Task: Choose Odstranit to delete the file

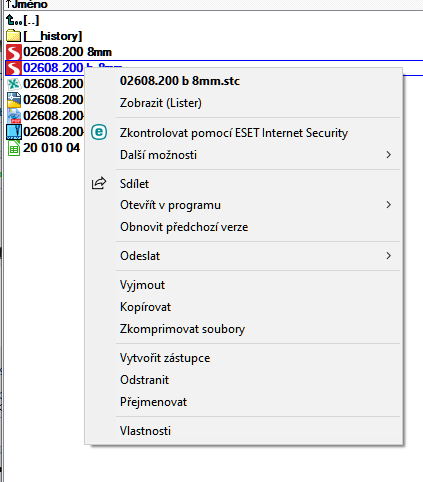Action: [144, 380]
